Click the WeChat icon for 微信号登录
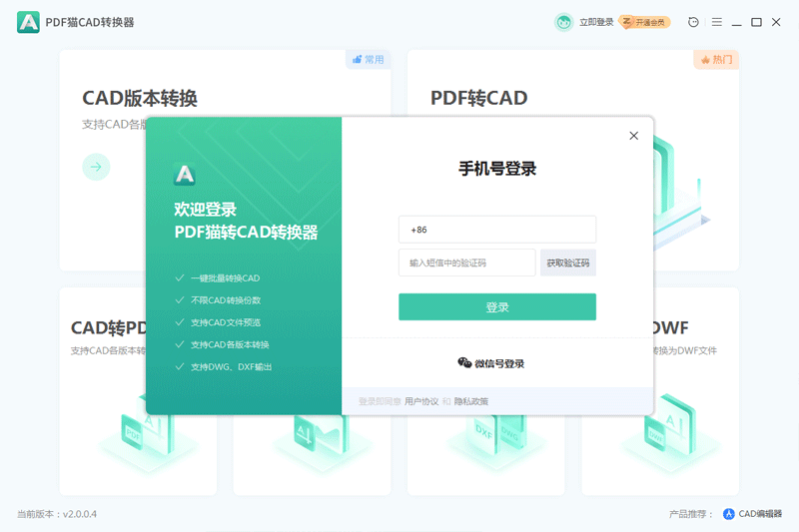The height and width of the screenshot is (532, 799). [x=464, y=363]
